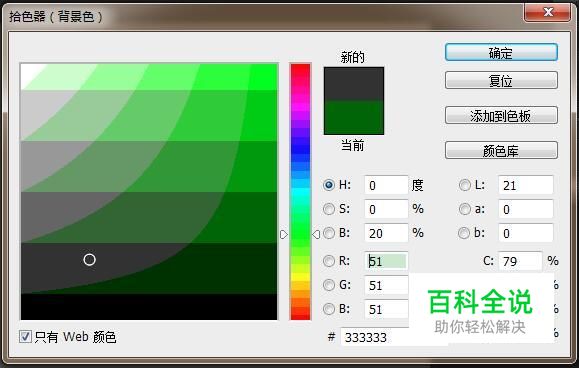The image size is (579, 368).
Task: Click the H degrees input field
Action: tap(386, 185)
